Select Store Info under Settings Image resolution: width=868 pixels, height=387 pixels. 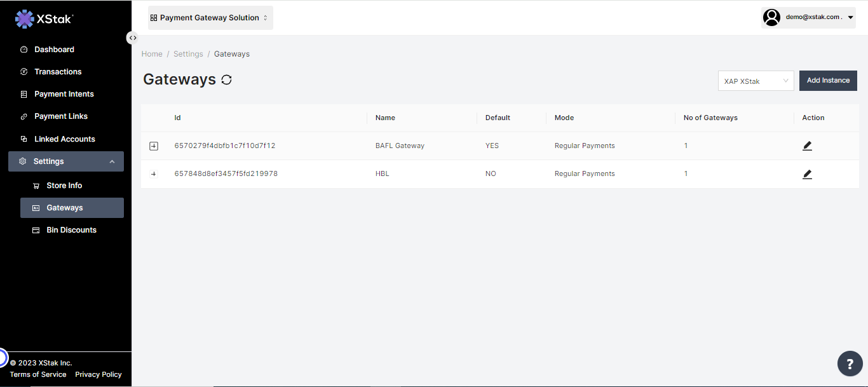[64, 186]
